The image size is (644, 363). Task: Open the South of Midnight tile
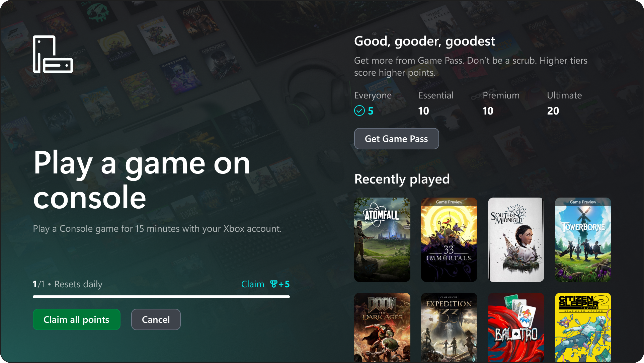coord(516,239)
